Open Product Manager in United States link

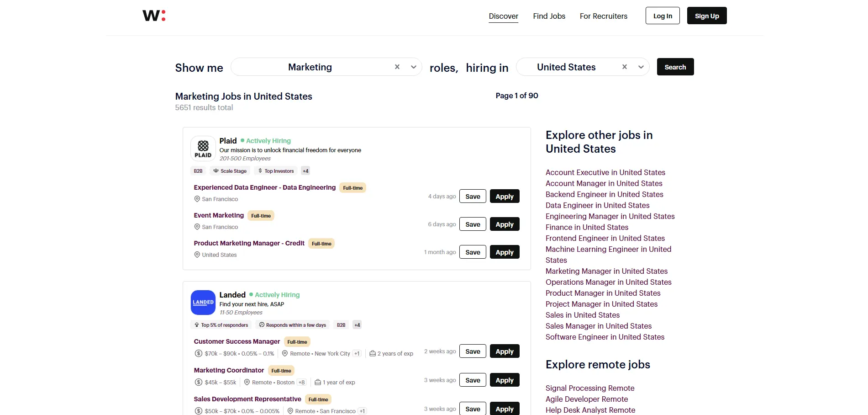point(603,293)
